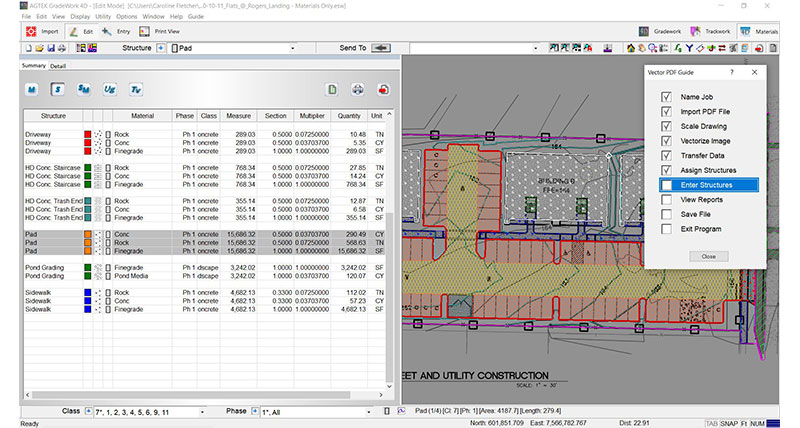The height and width of the screenshot is (428, 800).
Task: Switch to the Detail tab
Action: pyautogui.click(x=58, y=66)
